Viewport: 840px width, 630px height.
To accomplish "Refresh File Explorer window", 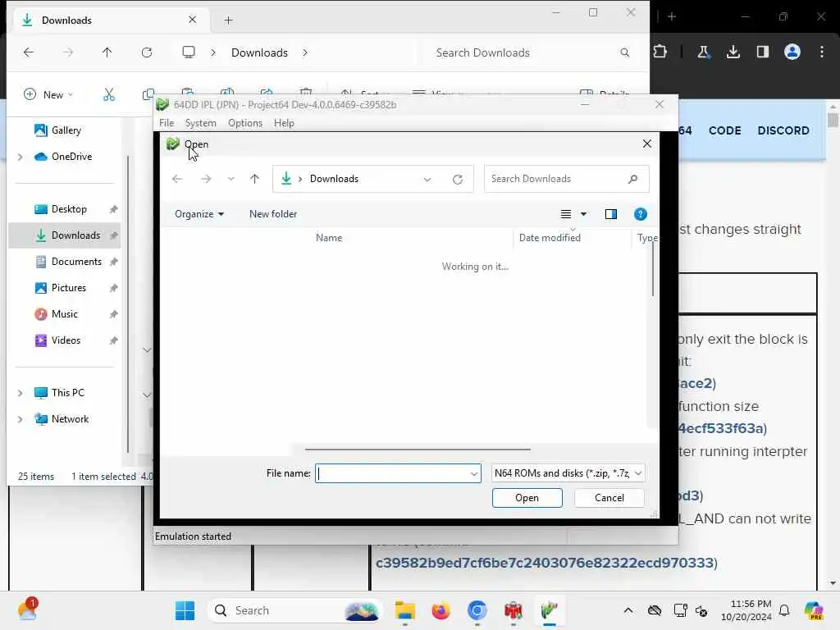I will (x=147, y=52).
